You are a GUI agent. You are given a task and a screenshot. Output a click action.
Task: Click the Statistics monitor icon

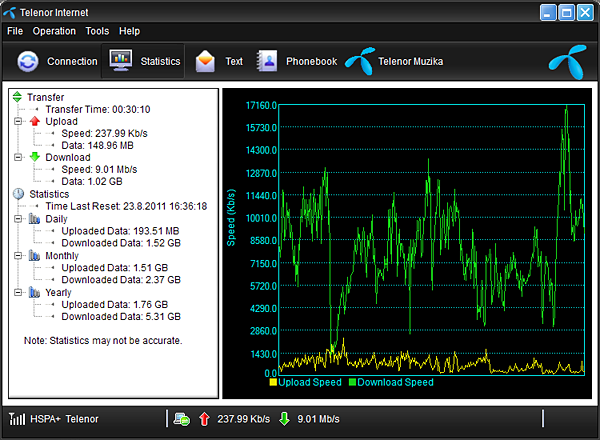(121, 61)
